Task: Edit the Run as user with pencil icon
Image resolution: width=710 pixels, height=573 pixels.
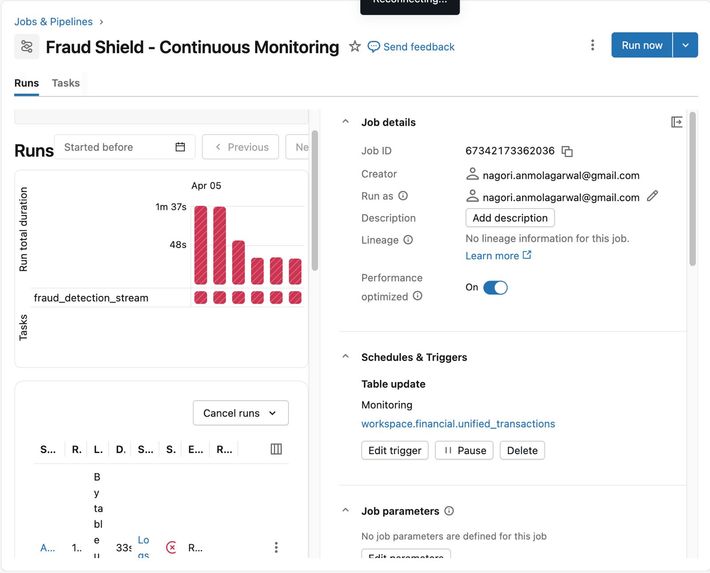Action: click(652, 196)
